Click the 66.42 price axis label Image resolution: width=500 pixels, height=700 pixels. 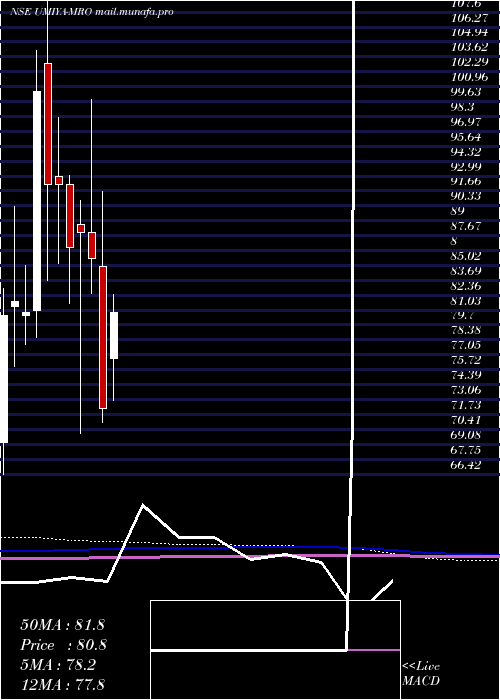click(466, 465)
